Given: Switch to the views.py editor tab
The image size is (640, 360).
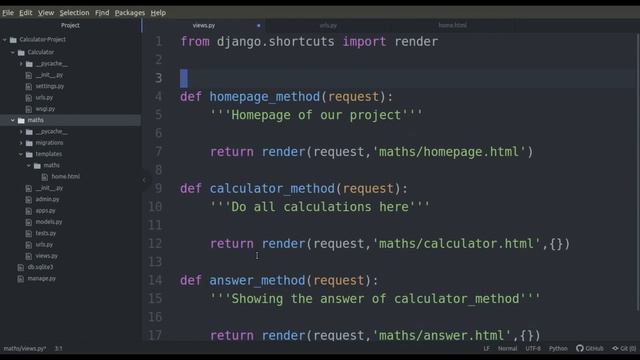Looking at the screenshot, I should pos(204,25).
